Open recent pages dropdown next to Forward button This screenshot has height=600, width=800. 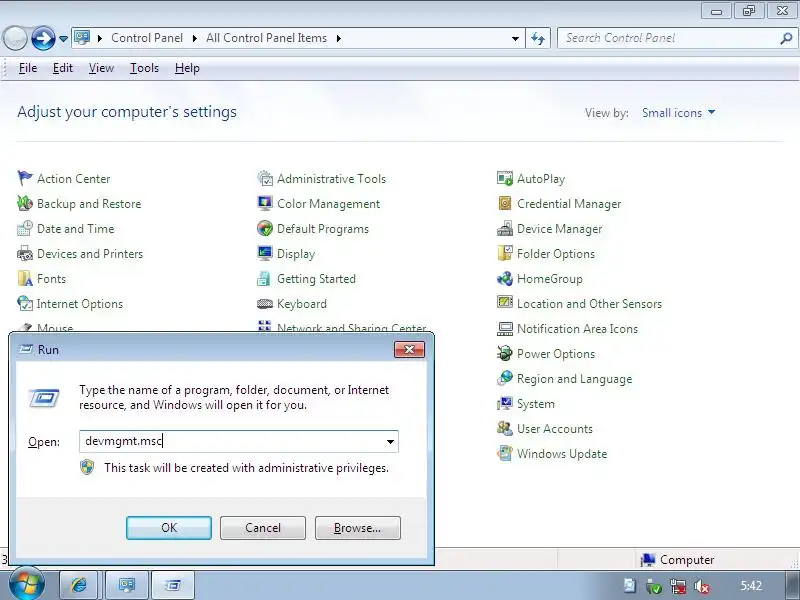[x=63, y=38]
